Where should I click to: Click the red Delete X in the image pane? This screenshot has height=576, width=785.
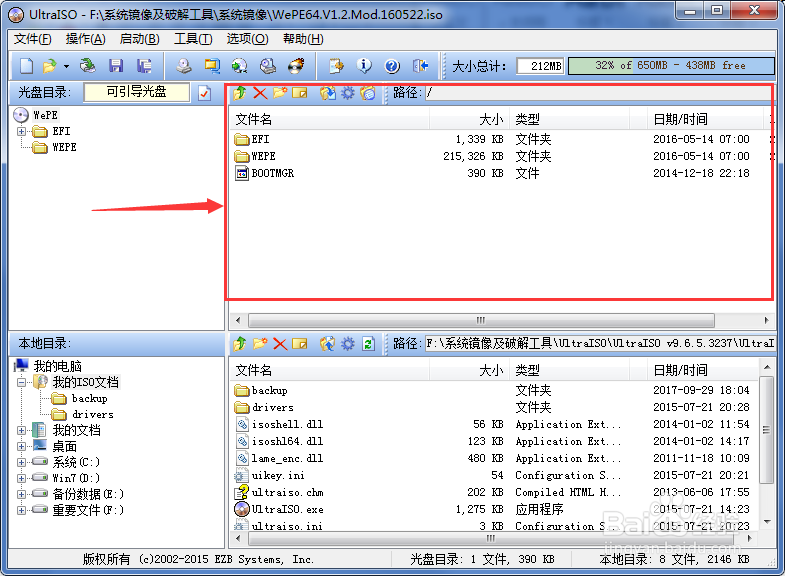tap(260, 93)
